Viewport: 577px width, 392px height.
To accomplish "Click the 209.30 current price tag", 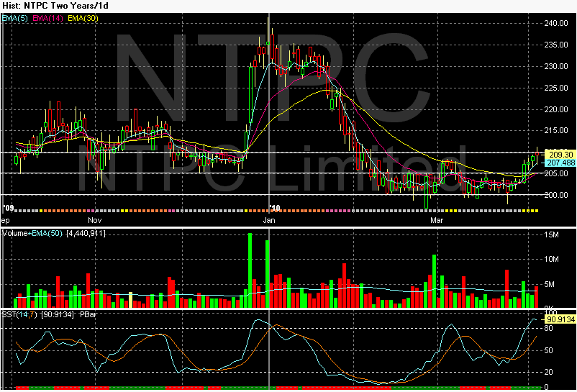I will point(560,155).
